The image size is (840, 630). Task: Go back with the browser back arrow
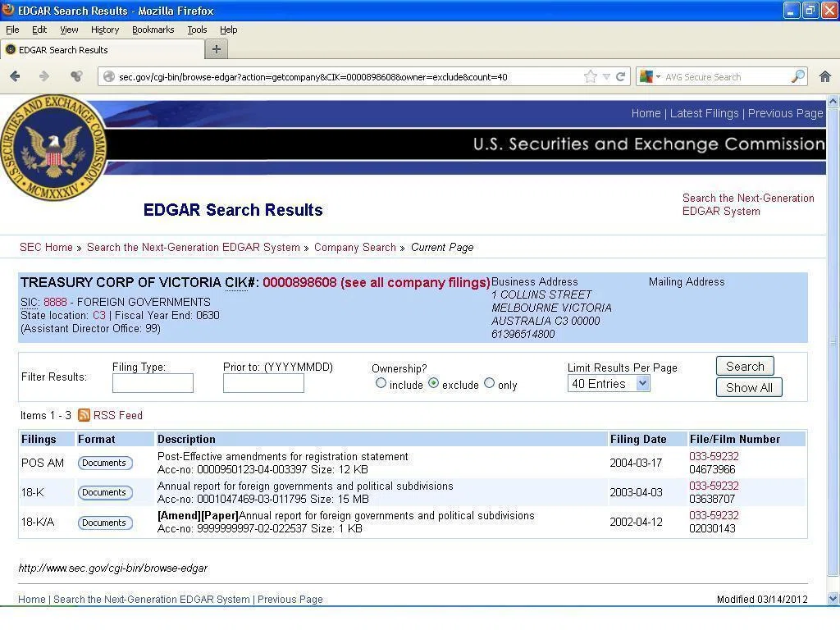[x=15, y=76]
